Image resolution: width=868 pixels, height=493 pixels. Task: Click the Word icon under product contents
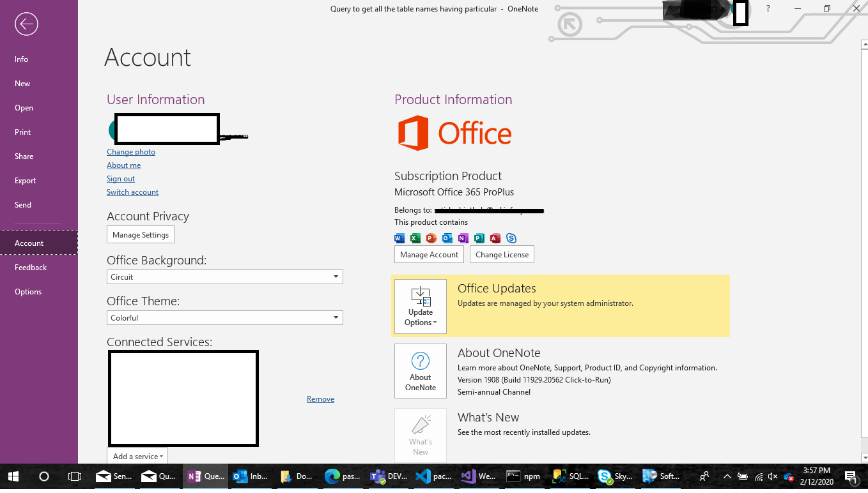(399, 238)
